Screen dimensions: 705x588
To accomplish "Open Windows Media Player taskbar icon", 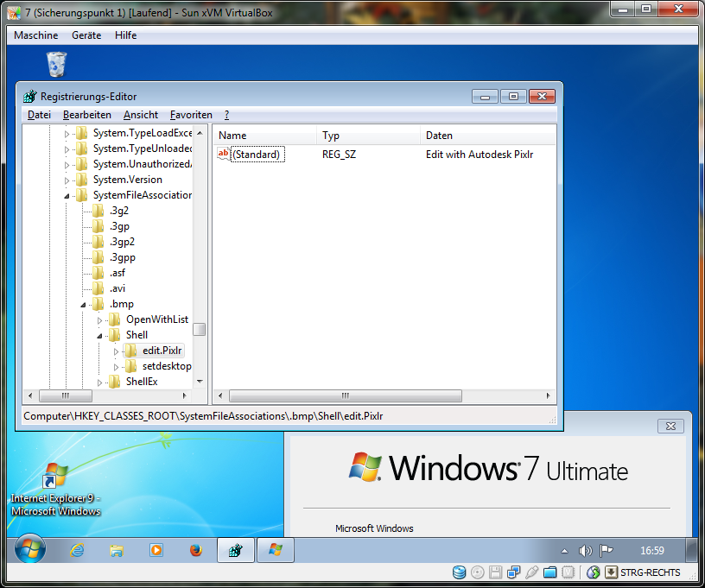I will click(x=156, y=550).
